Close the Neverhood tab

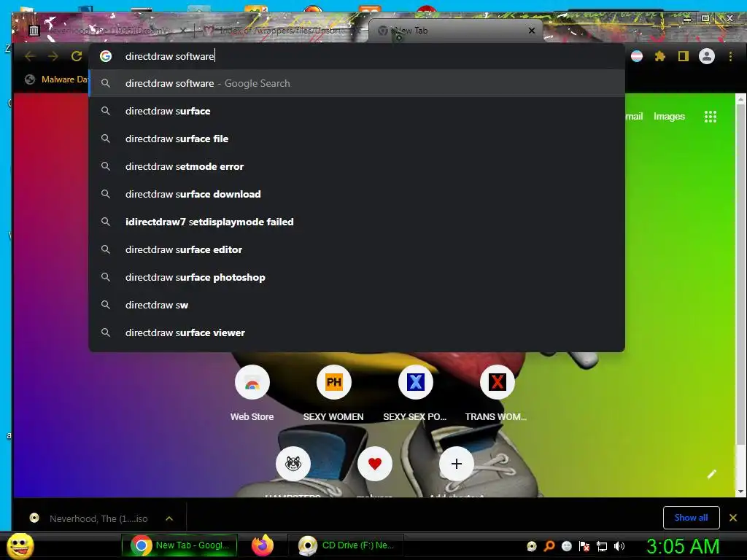[183, 31]
